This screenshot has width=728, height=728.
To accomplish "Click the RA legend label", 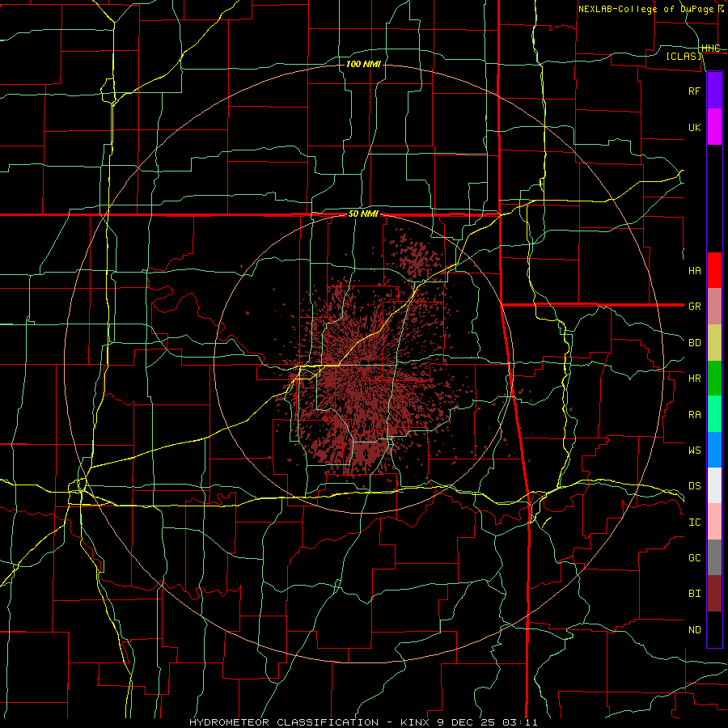I will pyautogui.click(x=694, y=415).
